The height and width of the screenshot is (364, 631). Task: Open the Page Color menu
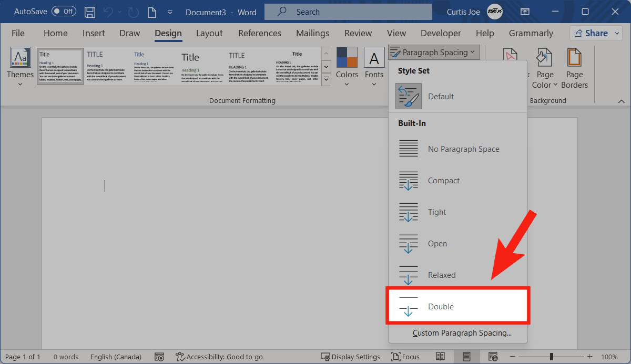544,68
